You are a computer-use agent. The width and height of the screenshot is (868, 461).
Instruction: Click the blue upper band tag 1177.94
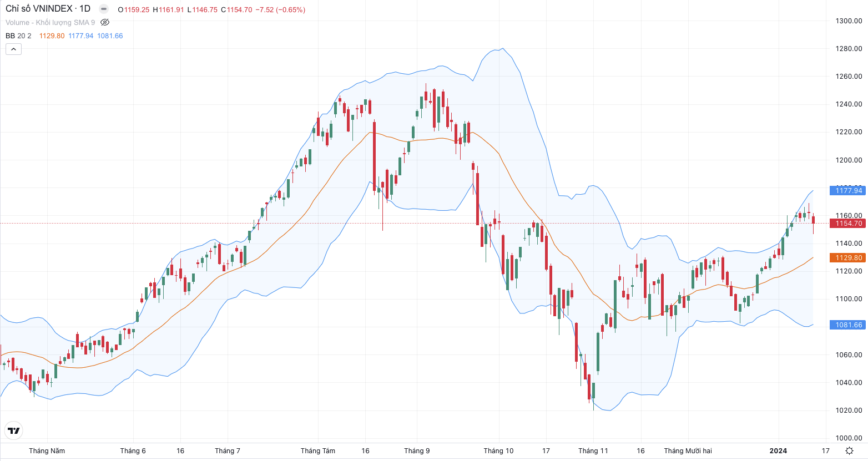tap(847, 191)
